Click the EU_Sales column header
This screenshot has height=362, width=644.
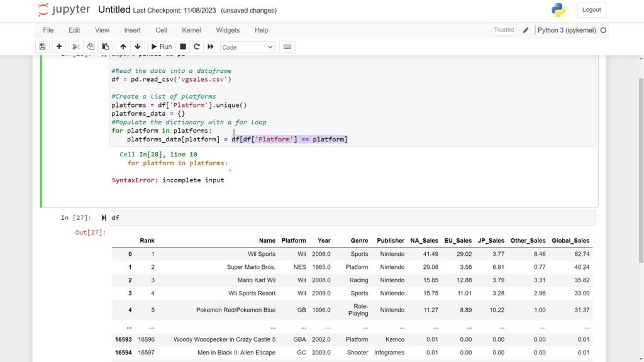[x=458, y=241]
